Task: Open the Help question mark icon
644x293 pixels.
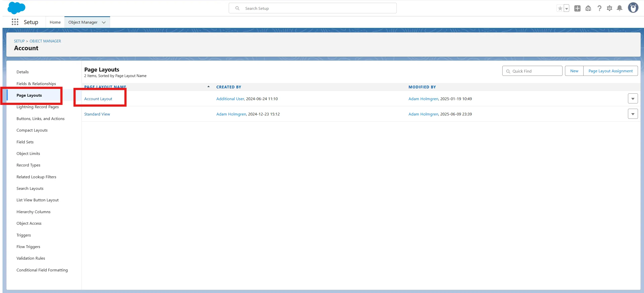Action: tap(599, 8)
